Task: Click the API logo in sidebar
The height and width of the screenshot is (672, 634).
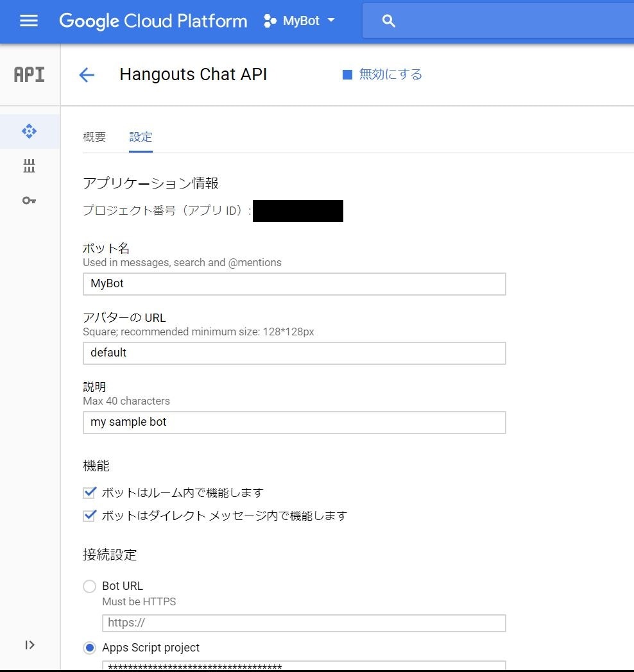Action: (x=29, y=74)
